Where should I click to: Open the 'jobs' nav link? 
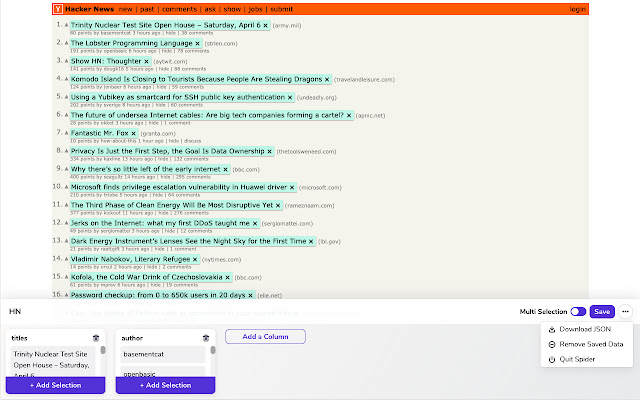[255, 9]
